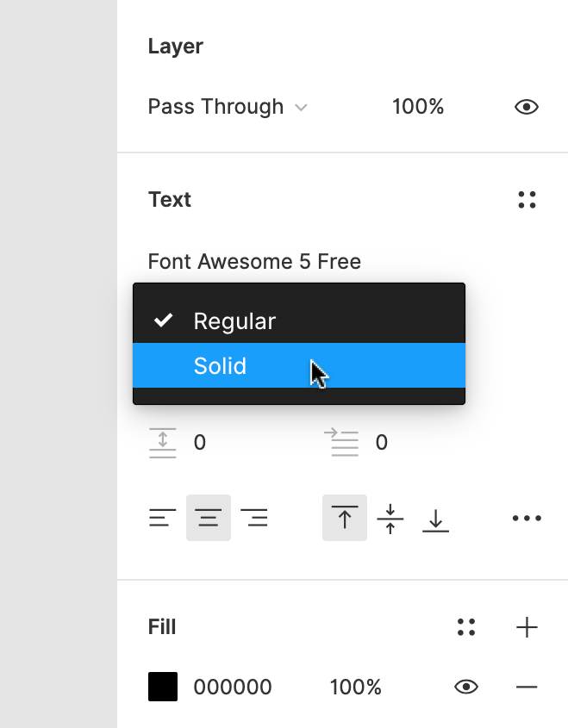
Task: Set vertical alignment to top
Action: 344,518
